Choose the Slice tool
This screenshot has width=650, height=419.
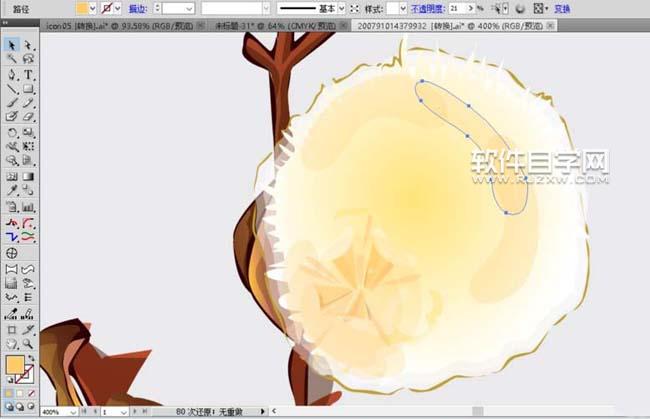coord(28,330)
